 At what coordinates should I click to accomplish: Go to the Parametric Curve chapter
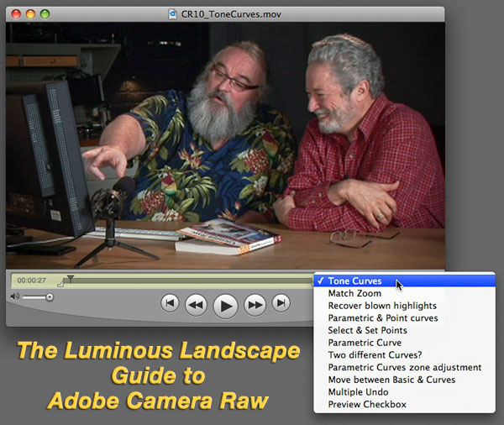coord(404,343)
